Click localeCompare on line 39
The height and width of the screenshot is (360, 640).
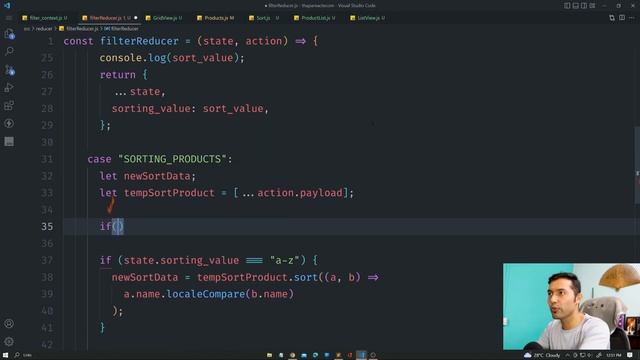[205, 294]
